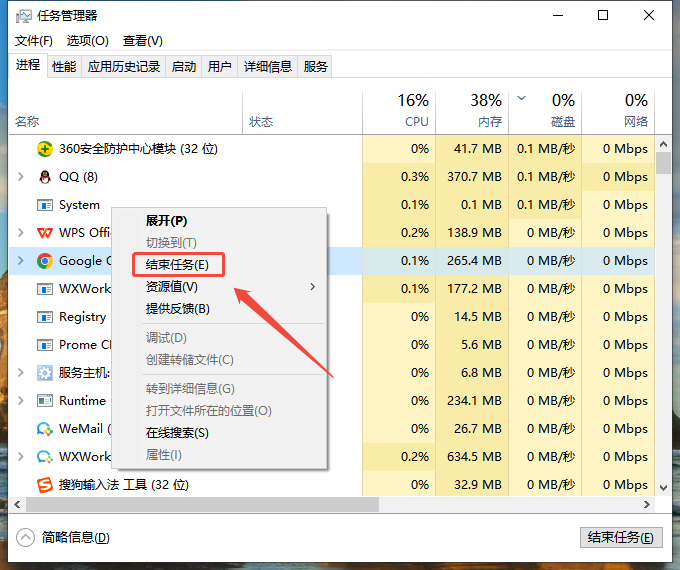This screenshot has height=570, width=680.
Task: Click the sort chevron above 磁盘 column
Action: 522,98
